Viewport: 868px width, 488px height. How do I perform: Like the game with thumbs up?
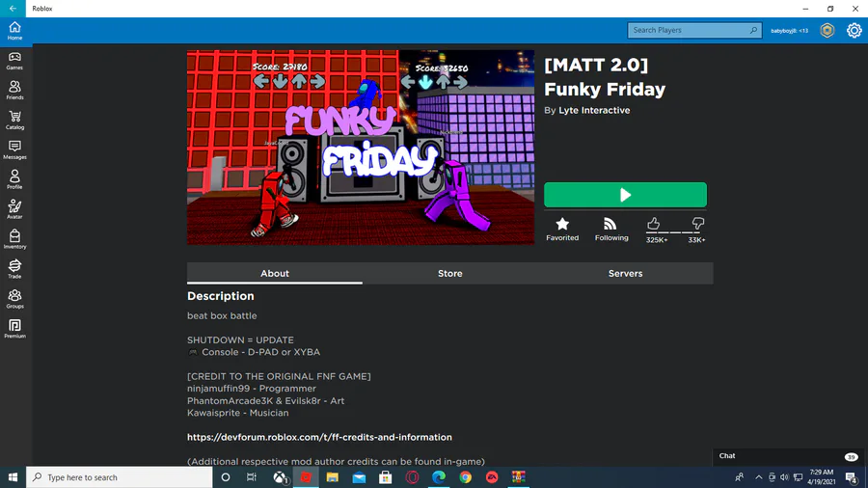[654, 224]
